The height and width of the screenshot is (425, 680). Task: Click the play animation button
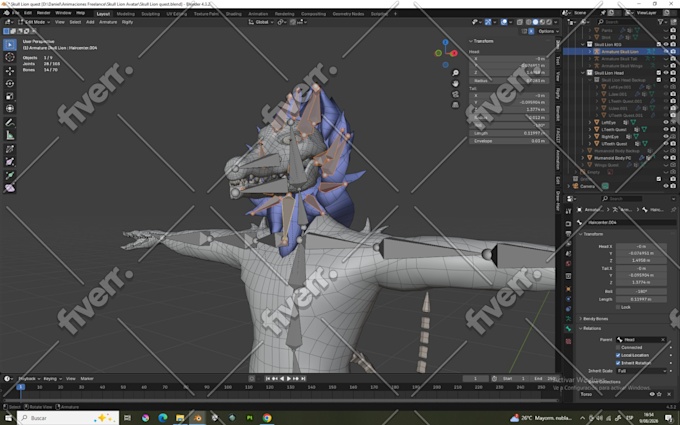point(289,379)
